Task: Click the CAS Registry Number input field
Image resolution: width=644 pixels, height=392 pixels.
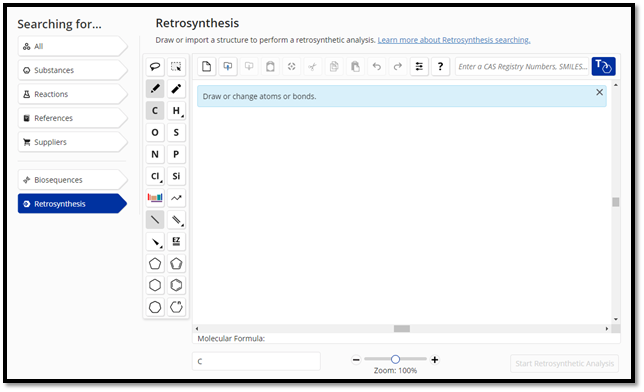Action: coord(522,67)
